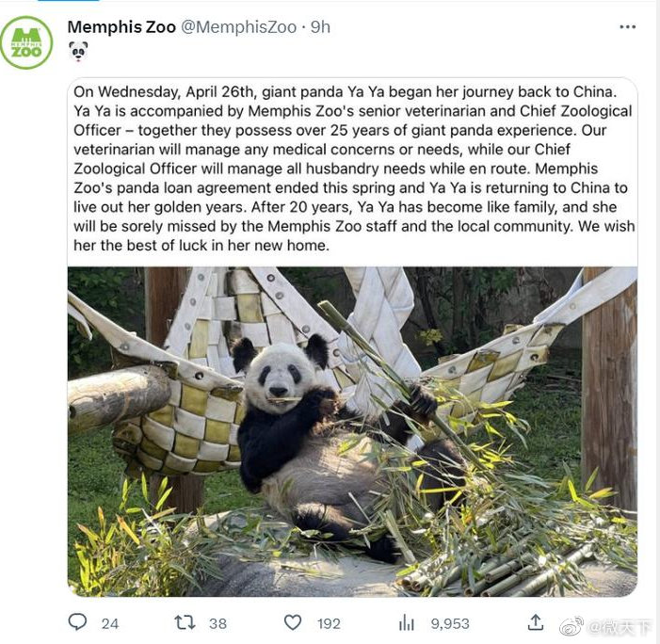
Task: Click the @MemphisZoo handle
Action: [x=238, y=27]
